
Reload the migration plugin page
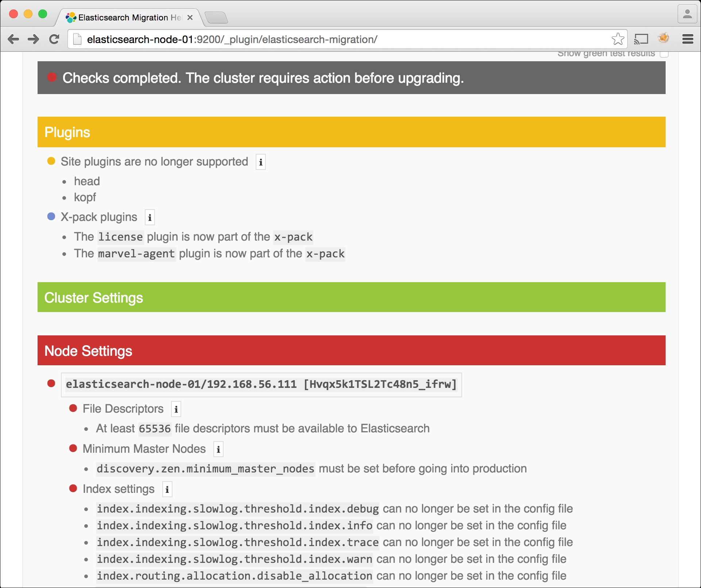pyautogui.click(x=54, y=39)
